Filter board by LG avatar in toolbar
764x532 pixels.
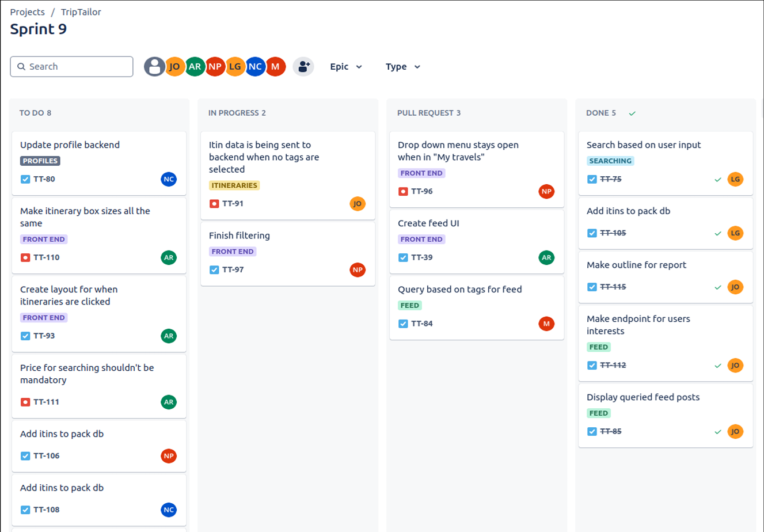(x=235, y=67)
